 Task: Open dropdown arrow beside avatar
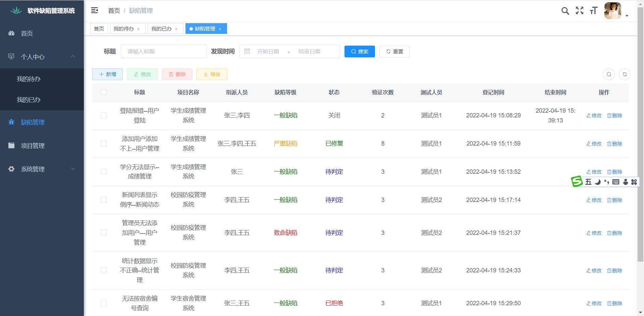(627, 16)
